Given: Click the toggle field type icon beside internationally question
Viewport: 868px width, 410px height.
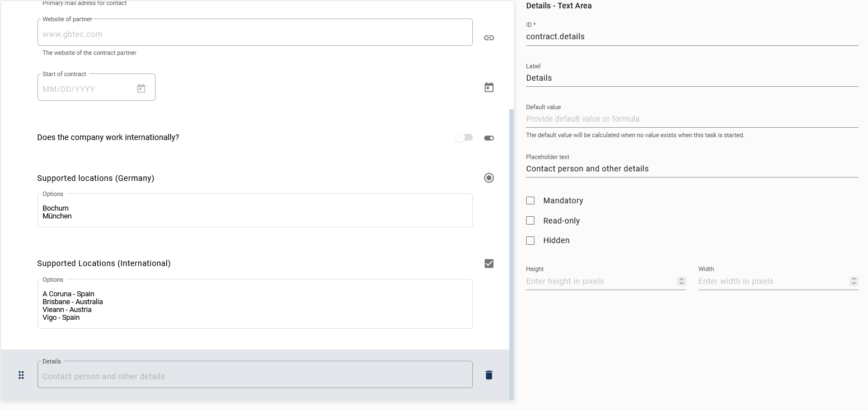Looking at the screenshot, I should tap(489, 137).
